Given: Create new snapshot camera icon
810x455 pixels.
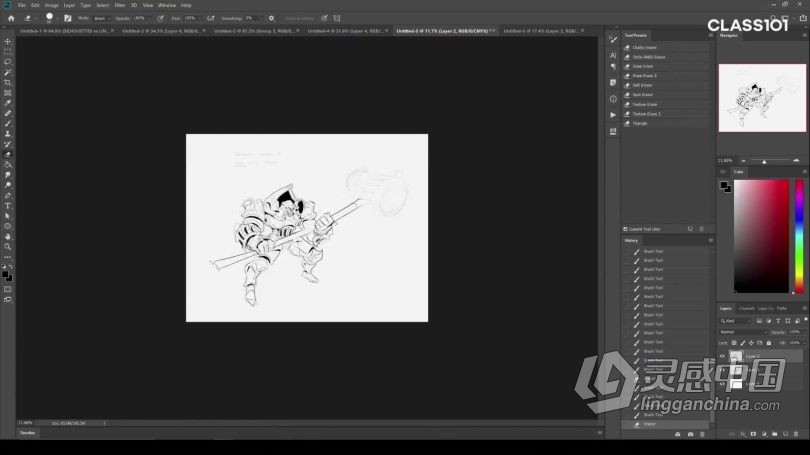Looking at the screenshot, I should click(x=690, y=434).
